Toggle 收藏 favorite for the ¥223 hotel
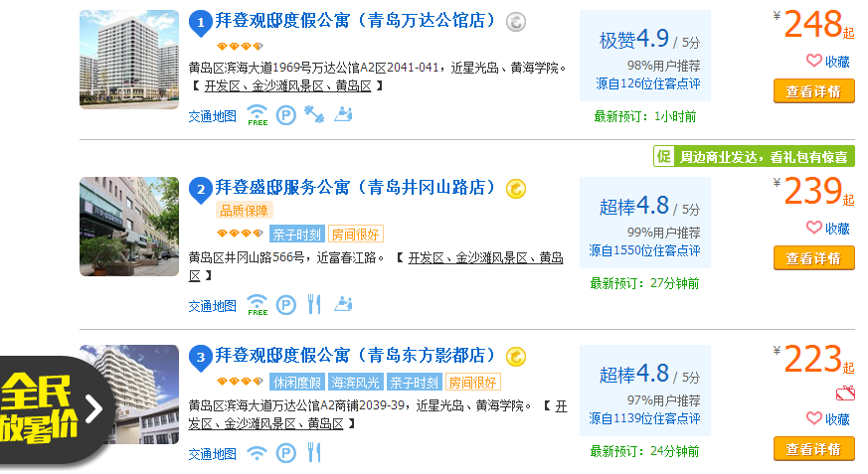Image resolution: width=868 pixels, height=474 pixels. coord(827,419)
